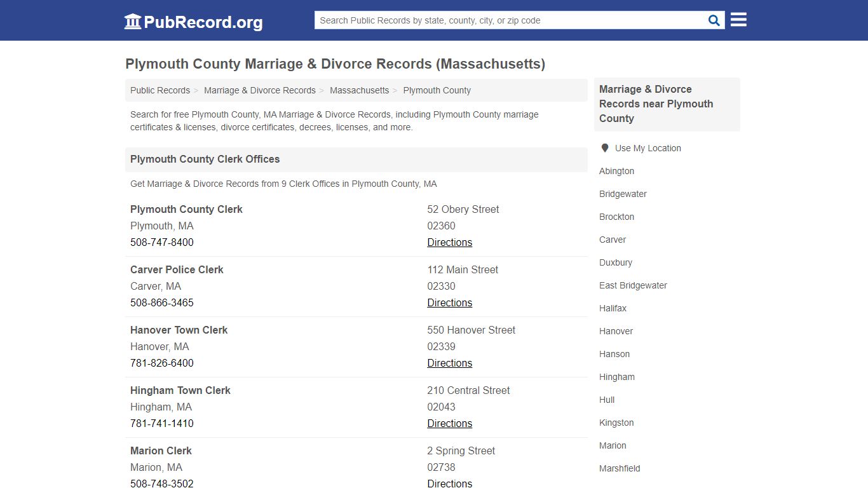Open Bridgewater nearby records

tap(623, 194)
